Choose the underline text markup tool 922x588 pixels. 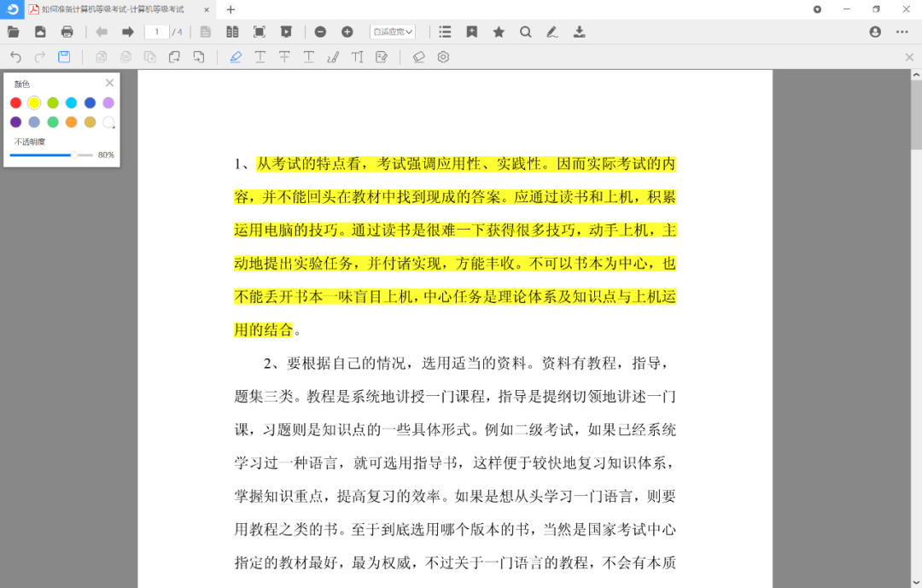click(260, 57)
